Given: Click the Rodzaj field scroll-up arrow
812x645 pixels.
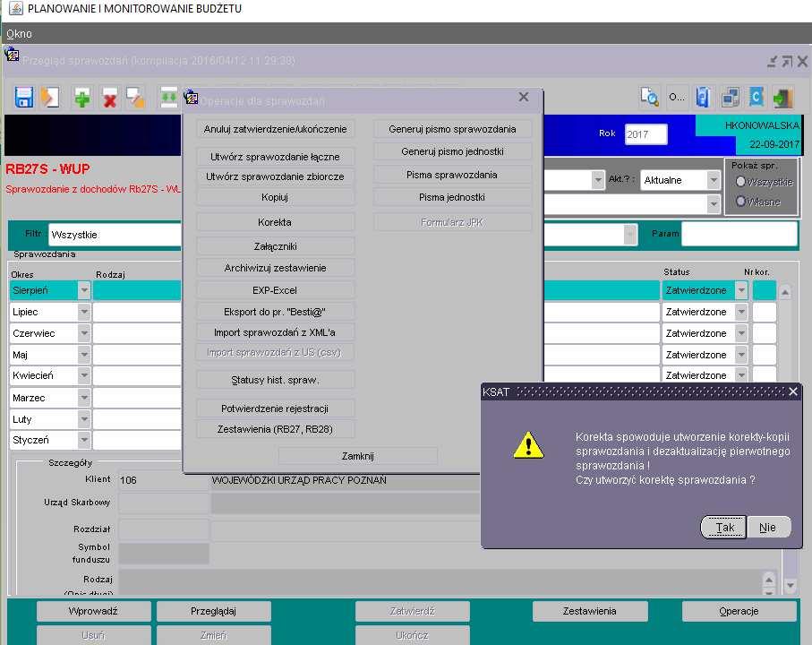Looking at the screenshot, I should click(769, 580).
